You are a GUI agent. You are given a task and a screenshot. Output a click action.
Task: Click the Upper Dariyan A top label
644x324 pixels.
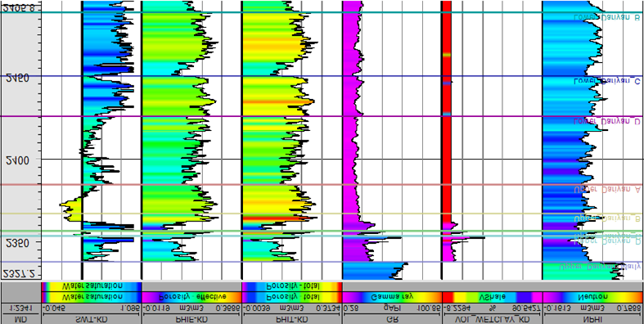click(606, 189)
